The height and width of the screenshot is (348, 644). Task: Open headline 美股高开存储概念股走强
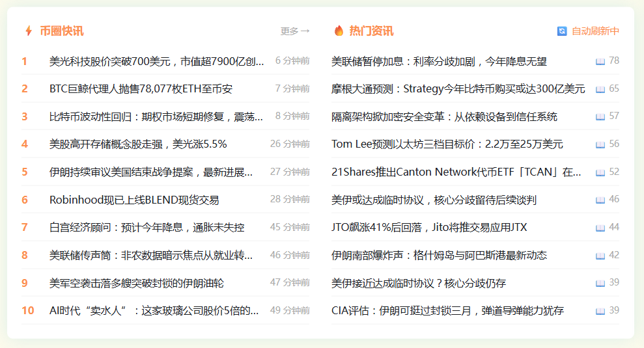(x=138, y=144)
